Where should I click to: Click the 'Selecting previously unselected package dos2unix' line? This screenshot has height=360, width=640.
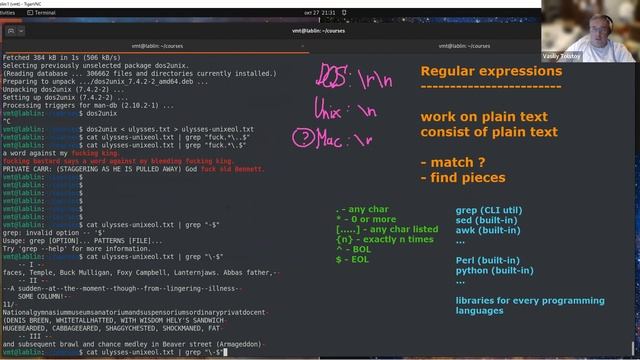96,66
